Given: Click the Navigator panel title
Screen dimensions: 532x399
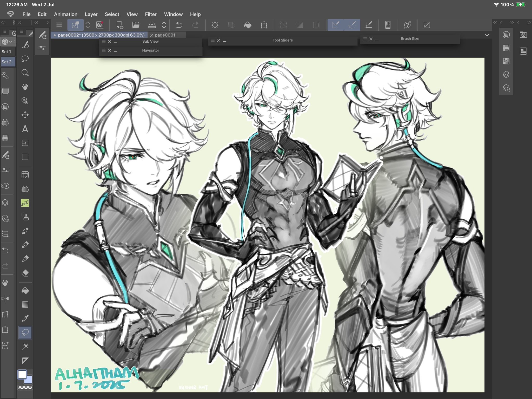Looking at the screenshot, I should (x=151, y=50).
